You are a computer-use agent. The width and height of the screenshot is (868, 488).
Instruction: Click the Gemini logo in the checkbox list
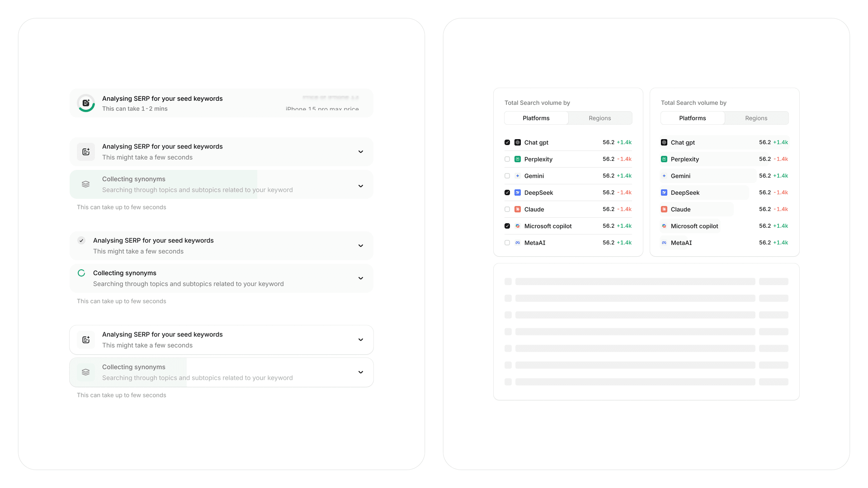(x=518, y=176)
